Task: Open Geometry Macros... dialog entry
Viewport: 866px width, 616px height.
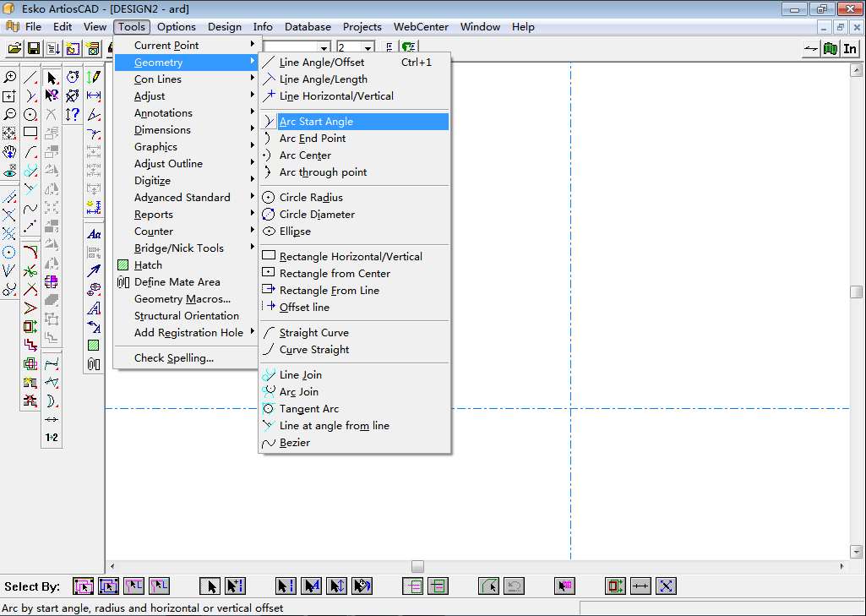Action: coord(182,299)
